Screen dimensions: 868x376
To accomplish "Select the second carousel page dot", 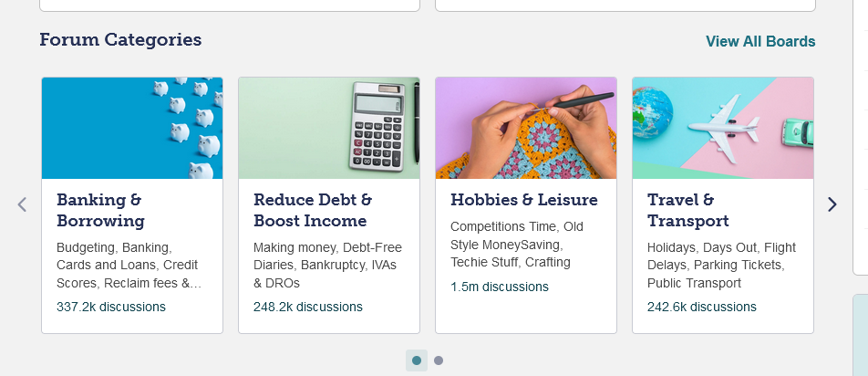I will (439, 360).
